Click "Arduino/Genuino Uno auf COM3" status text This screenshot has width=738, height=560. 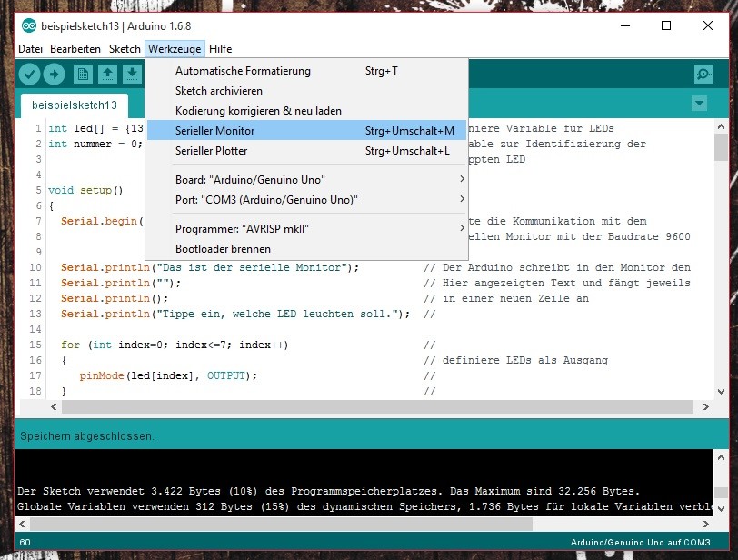point(640,542)
